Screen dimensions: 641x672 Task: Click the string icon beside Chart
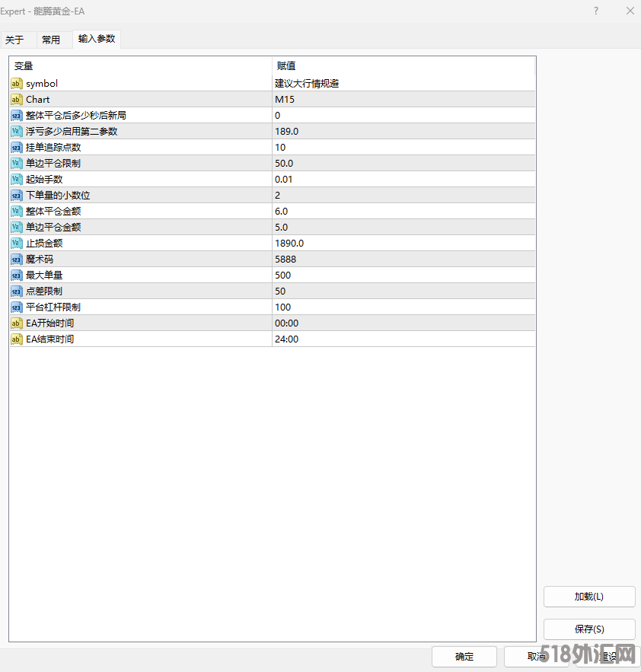17,100
